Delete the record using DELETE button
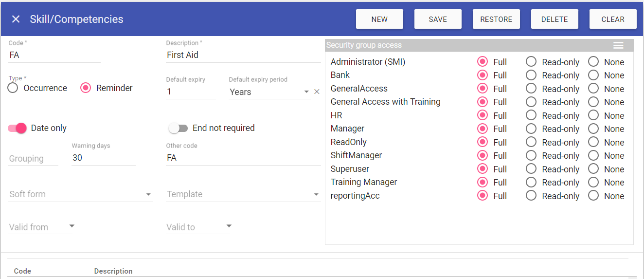This screenshot has height=279, width=644. click(555, 19)
